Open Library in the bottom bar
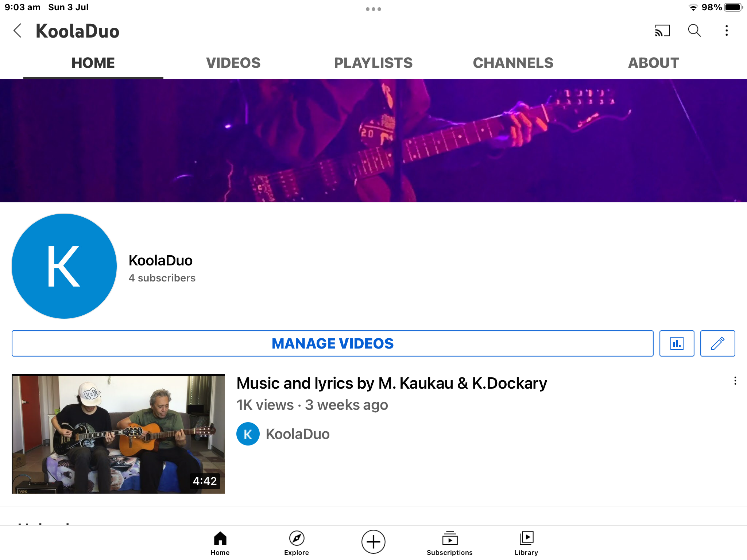 [526, 543]
